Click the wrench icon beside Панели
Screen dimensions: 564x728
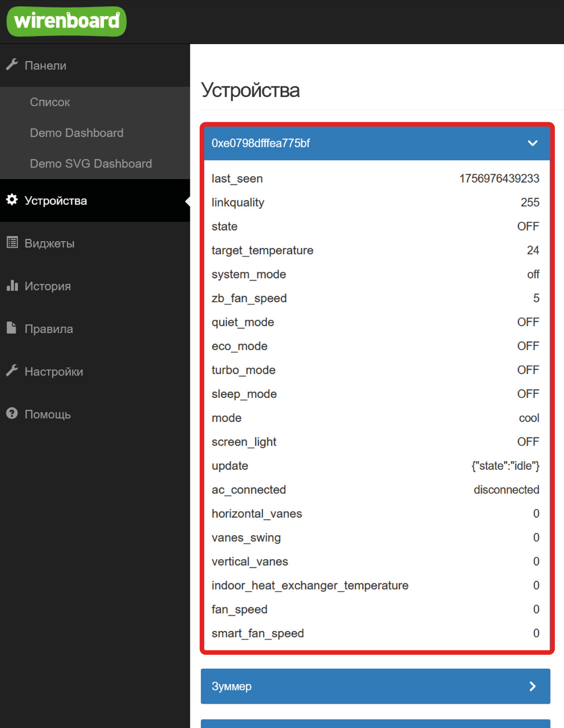(12, 65)
